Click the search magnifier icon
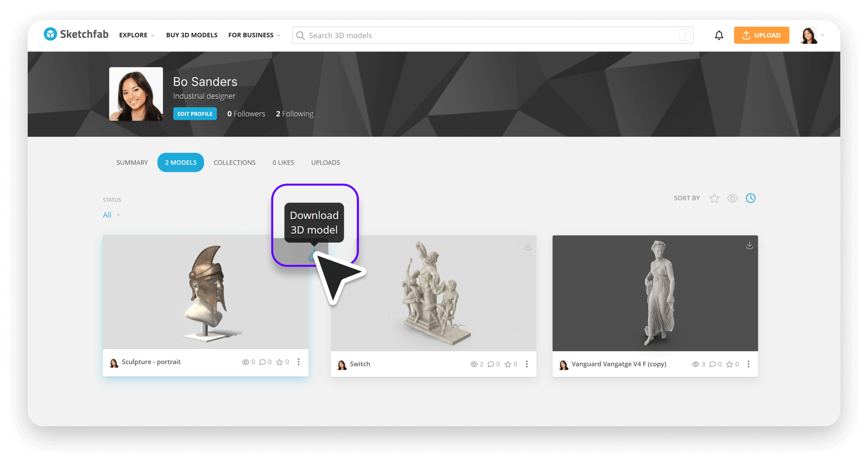Screen dimensions: 868x462 pos(300,35)
